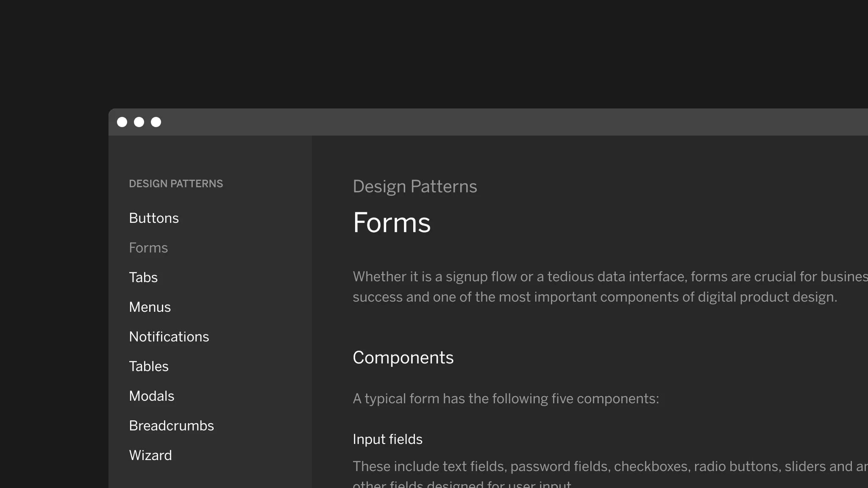868x488 pixels.
Task: Open the Breadcrumbs pattern page
Action: click(x=171, y=426)
